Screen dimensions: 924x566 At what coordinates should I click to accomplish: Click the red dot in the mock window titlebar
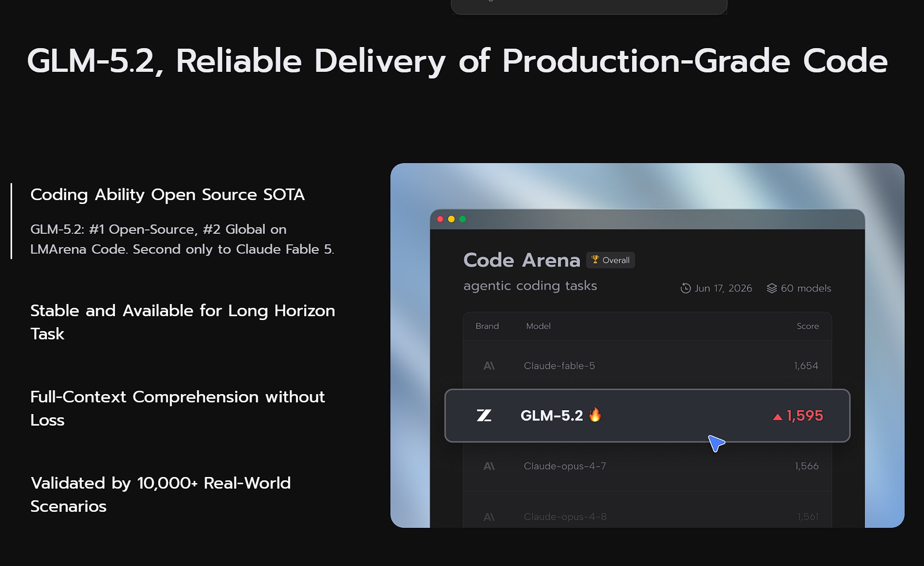(x=440, y=219)
